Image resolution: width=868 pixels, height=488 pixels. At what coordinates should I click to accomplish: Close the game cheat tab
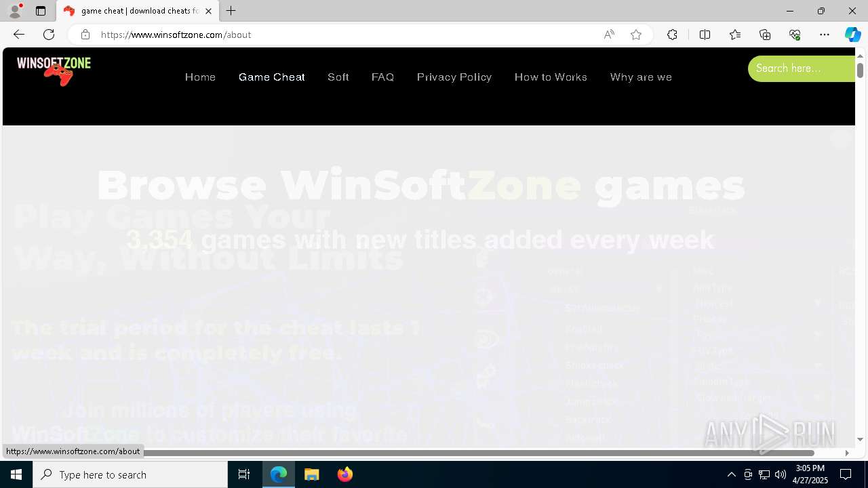tap(208, 11)
